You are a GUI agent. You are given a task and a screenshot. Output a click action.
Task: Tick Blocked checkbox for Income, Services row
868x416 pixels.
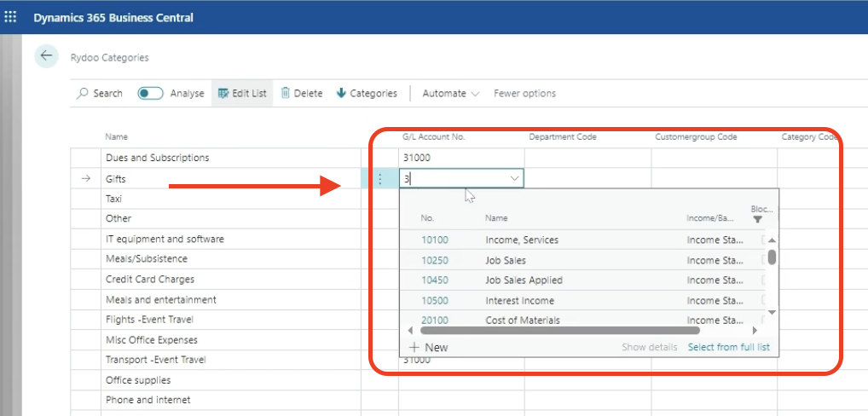click(765, 240)
